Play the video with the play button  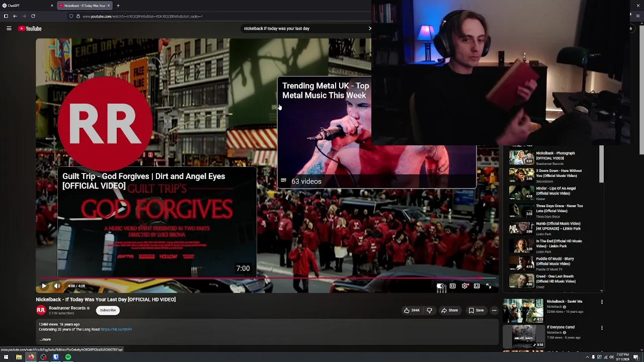(44, 286)
